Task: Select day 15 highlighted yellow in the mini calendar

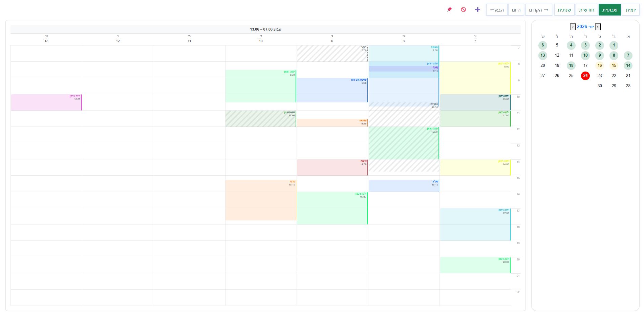Action: 614,65
